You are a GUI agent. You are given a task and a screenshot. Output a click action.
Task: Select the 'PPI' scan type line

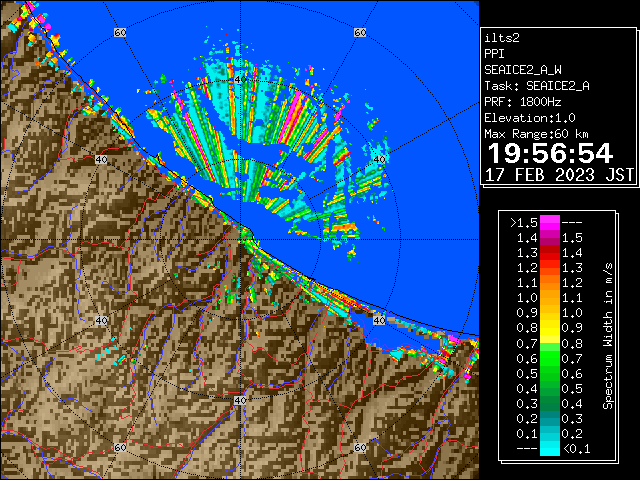pos(494,54)
